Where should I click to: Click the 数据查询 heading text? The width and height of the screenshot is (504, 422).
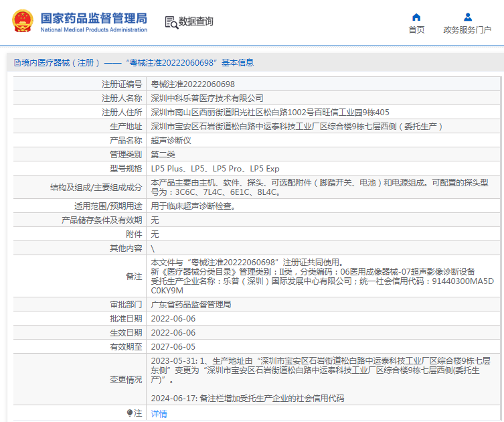tap(195, 21)
